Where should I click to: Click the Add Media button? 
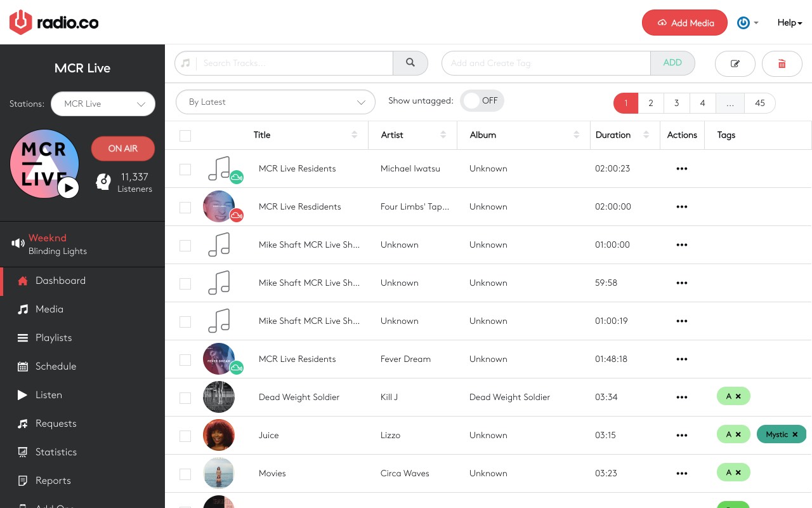684,23
